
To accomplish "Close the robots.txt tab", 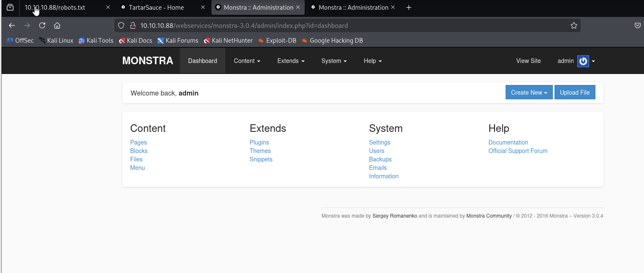I will (x=108, y=8).
